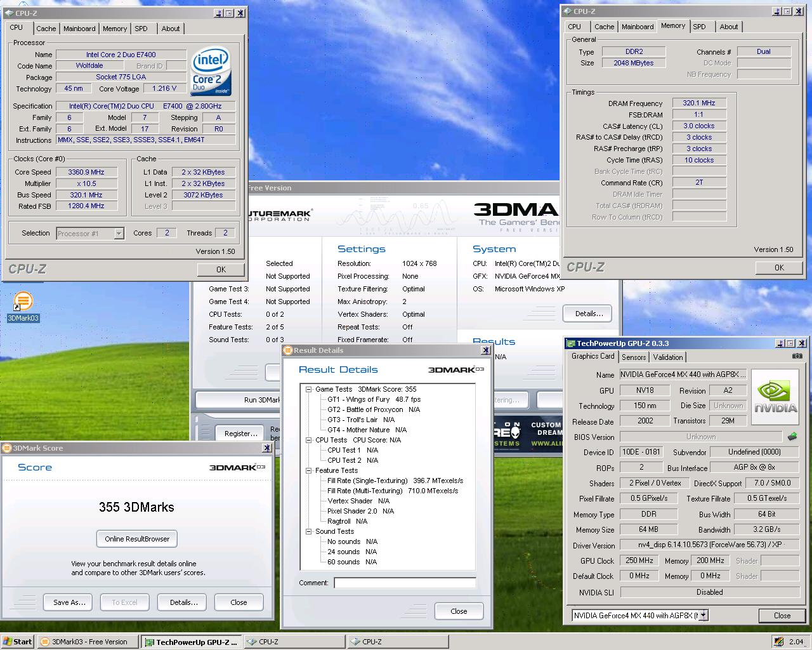
Task: Click OK in the left CPU-Z window
Action: click(x=221, y=269)
